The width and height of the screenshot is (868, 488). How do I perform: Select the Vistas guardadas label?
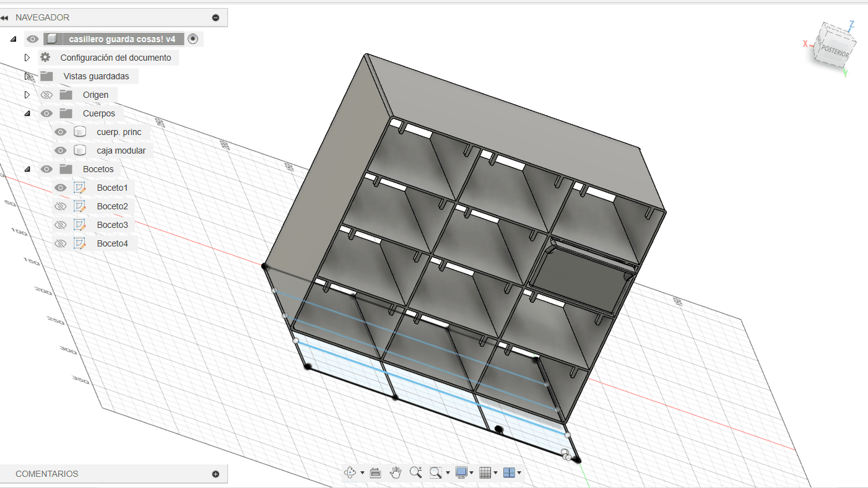coord(96,76)
